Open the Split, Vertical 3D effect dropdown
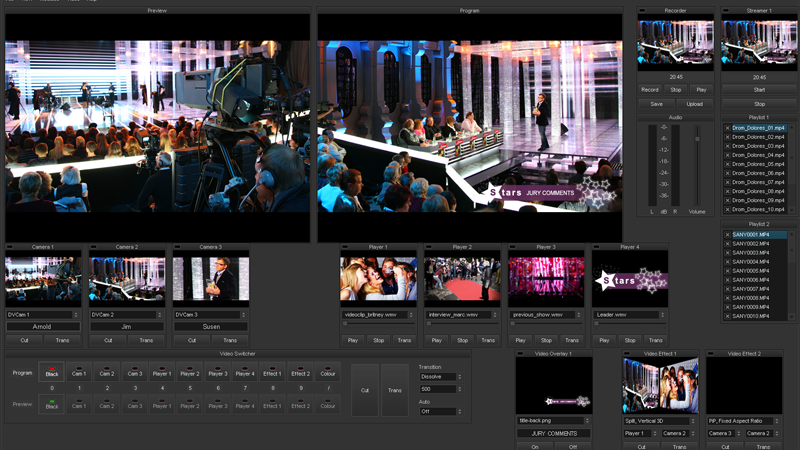This screenshot has height=450, width=800. point(660,421)
